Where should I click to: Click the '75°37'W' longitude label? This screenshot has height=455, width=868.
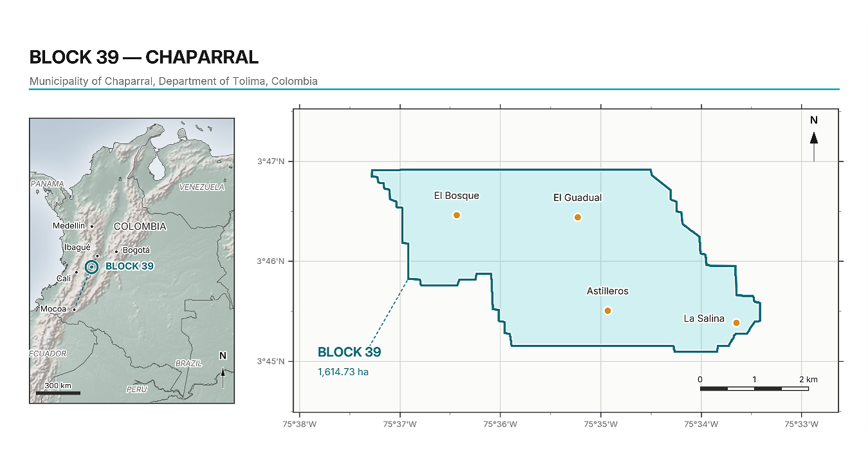tap(400, 424)
